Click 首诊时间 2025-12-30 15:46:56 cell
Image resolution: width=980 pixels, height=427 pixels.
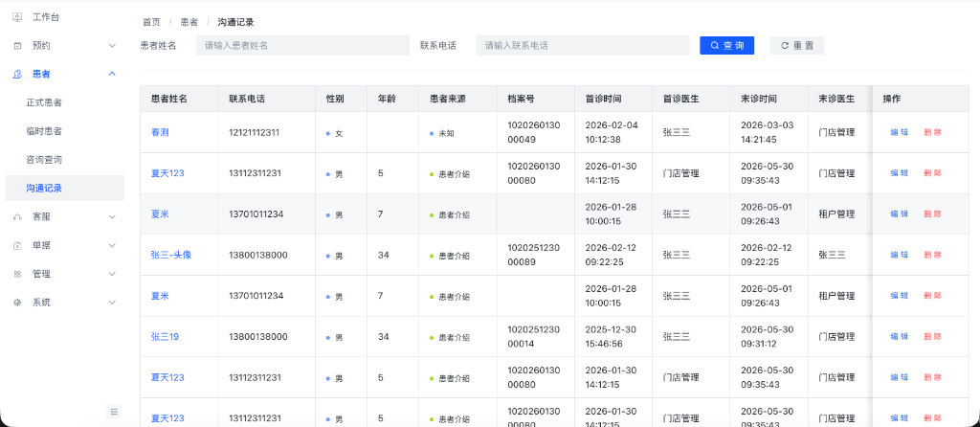coord(612,337)
